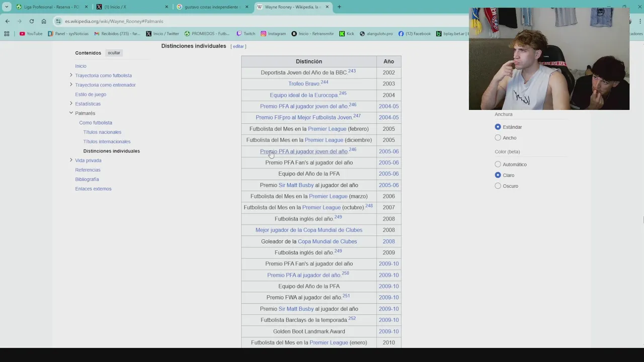Screen dimensions: 644x362
Task: Select Estándar width option
Action: 498,127
